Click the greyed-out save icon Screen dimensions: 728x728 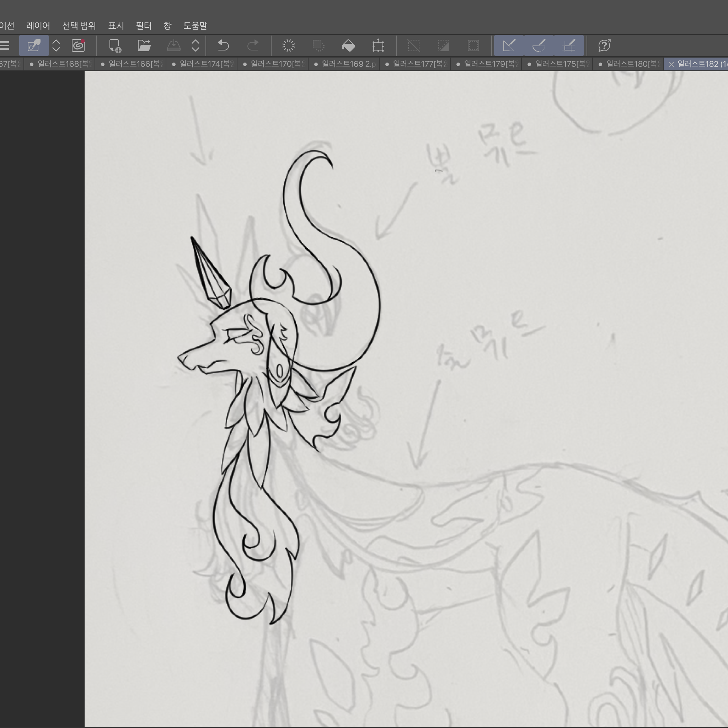pos(173,45)
